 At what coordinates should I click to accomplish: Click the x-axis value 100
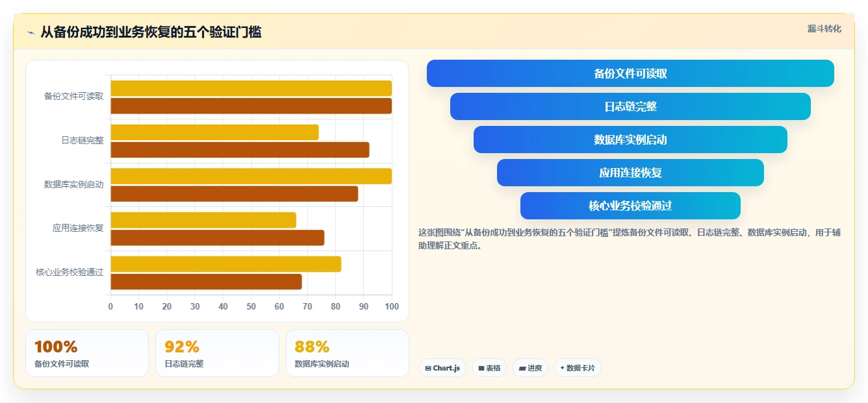pyautogui.click(x=391, y=306)
